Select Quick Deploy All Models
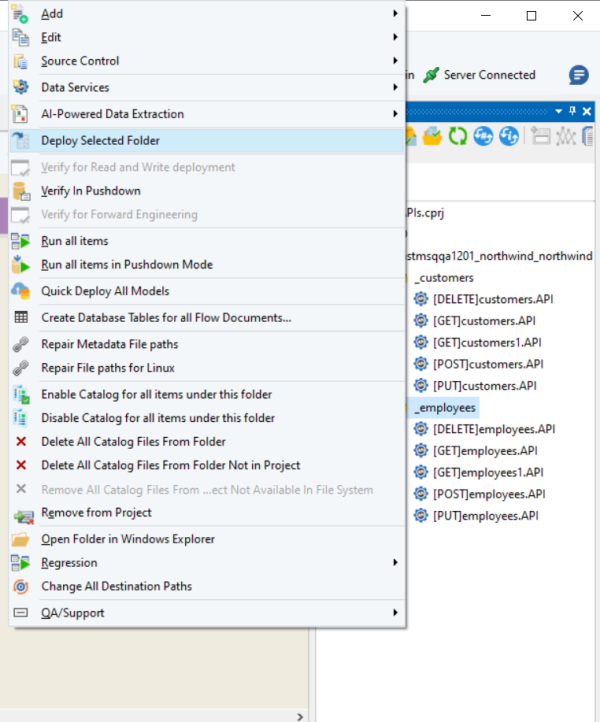This screenshot has height=722, width=600. pyautogui.click(x=105, y=291)
